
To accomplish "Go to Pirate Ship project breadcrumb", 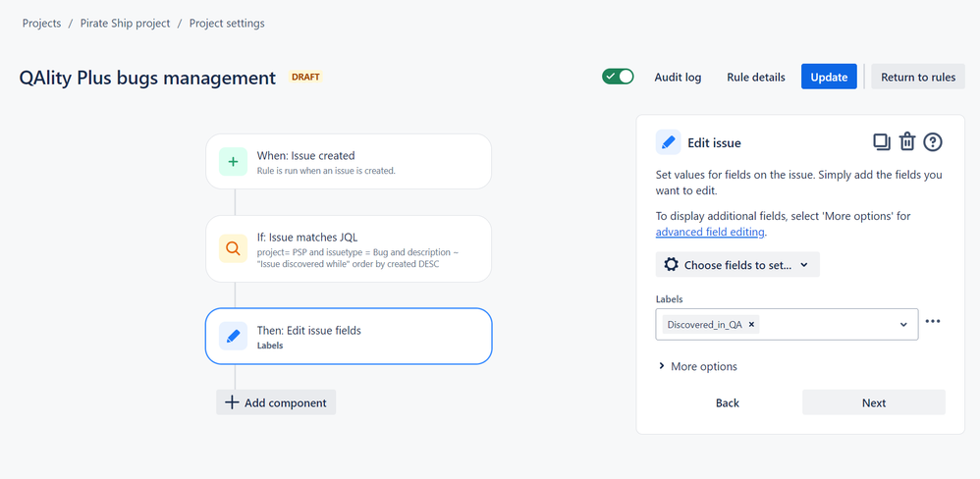I will (125, 24).
